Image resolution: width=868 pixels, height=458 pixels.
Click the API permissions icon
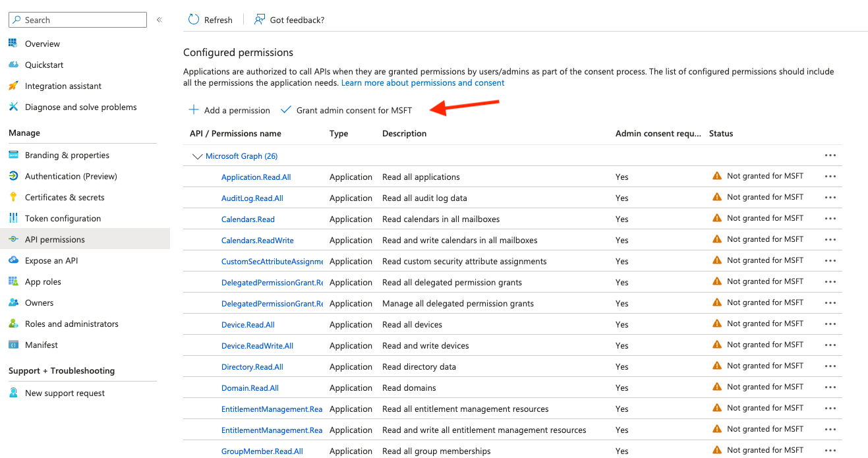[13, 239]
